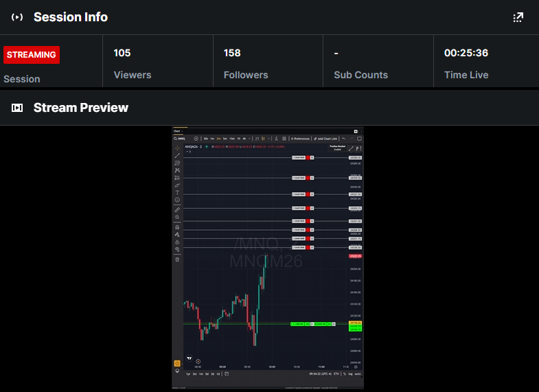The width and height of the screenshot is (539, 392).
Task: Toggle hide all drawings eye icon
Action: coord(177,249)
